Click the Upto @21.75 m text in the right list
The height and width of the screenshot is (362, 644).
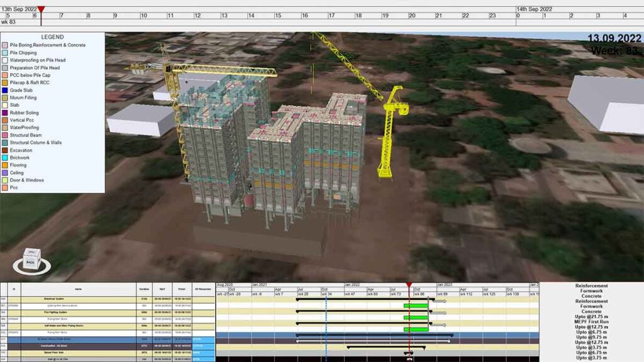[591, 317]
